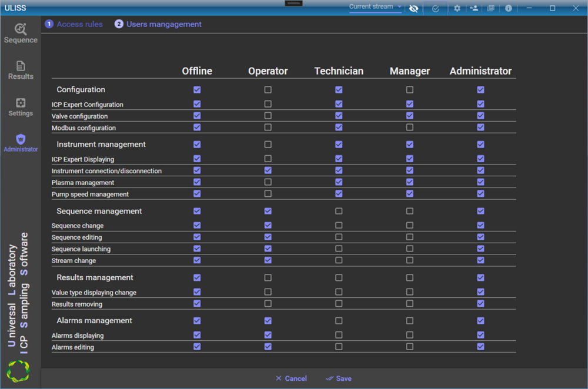Go to Settings in the sidebar

click(x=21, y=106)
